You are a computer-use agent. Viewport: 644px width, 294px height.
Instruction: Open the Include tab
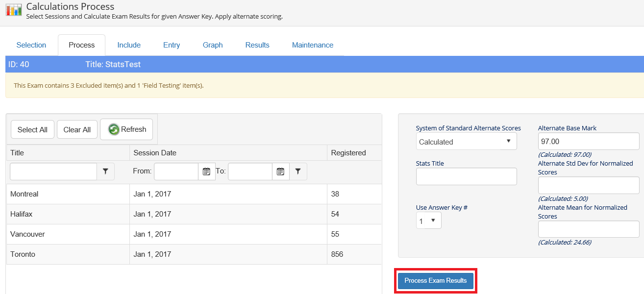(x=129, y=45)
